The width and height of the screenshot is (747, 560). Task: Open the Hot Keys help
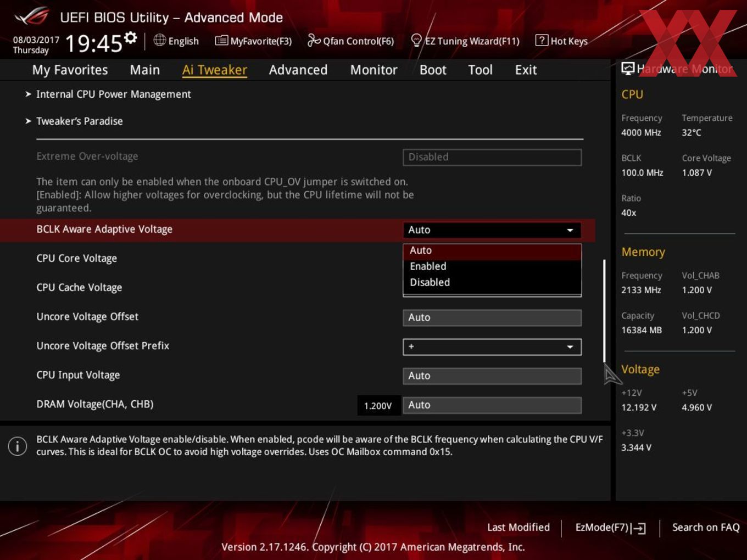point(561,41)
